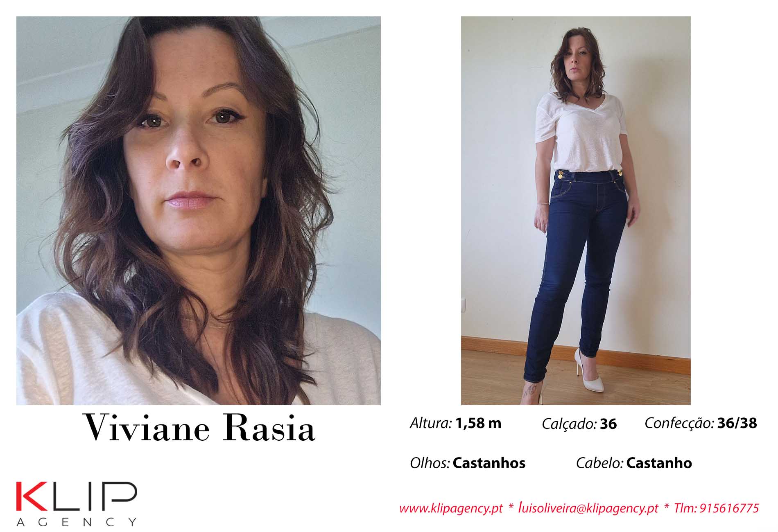Click the Olhos label
The height and width of the screenshot is (532, 778).
pyautogui.click(x=430, y=463)
